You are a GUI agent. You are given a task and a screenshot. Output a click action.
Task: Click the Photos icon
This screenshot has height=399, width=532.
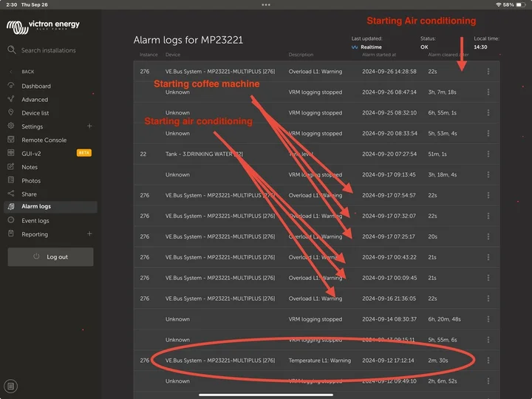pos(11,180)
